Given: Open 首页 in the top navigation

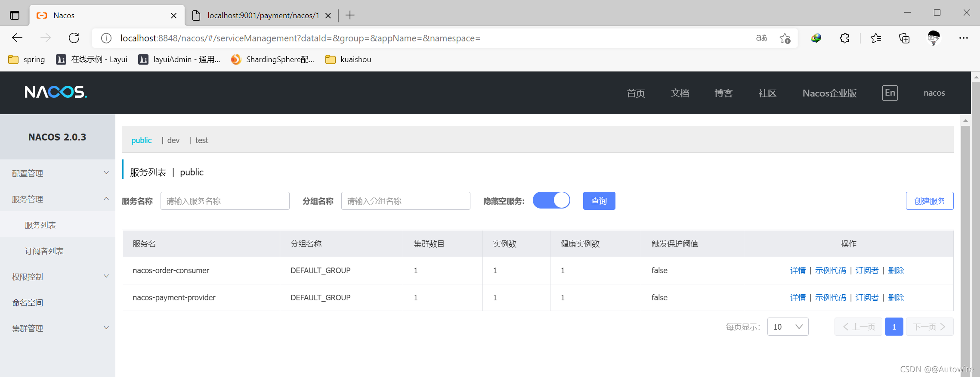Looking at the screenshot, I should (x=636, y=93).
